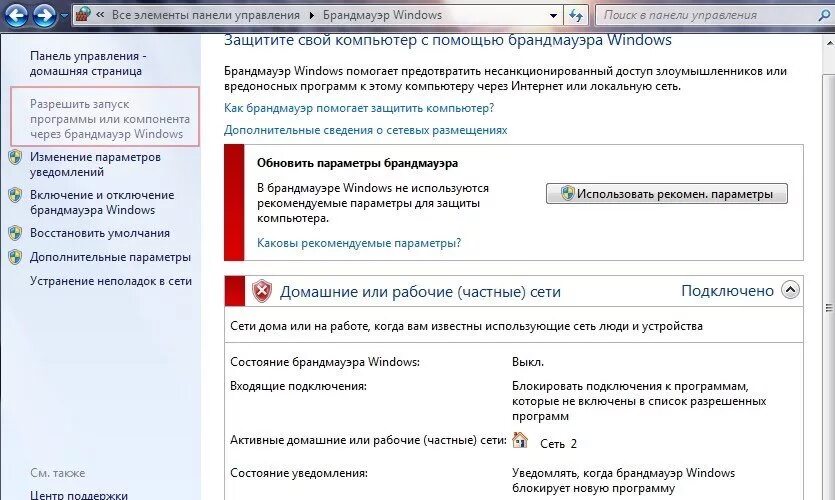The image size is (835, 500).
Task: Click 'Входящие подключения:' label
Action: click(298, 386)
